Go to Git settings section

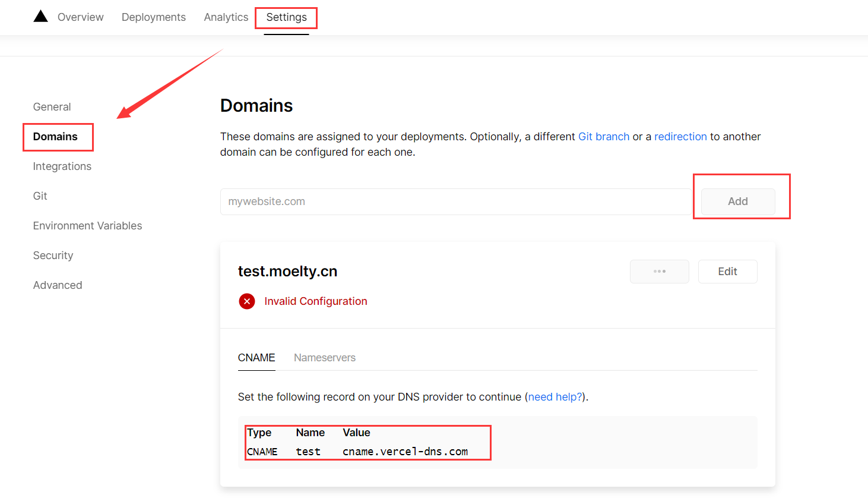tap(40, 196)
